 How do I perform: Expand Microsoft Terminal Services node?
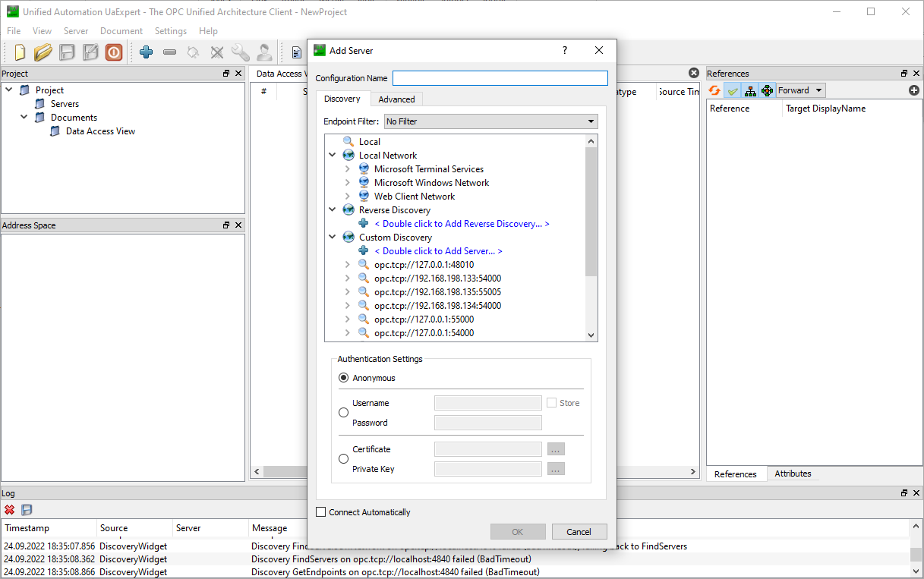point(348,169)
